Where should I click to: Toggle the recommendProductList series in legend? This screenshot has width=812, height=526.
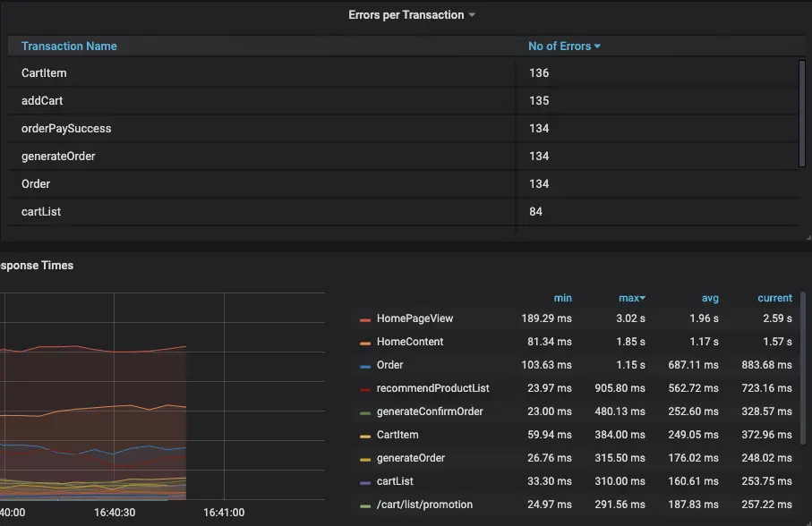[x=433, y=388]
